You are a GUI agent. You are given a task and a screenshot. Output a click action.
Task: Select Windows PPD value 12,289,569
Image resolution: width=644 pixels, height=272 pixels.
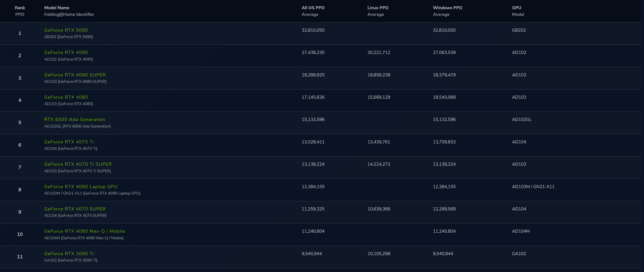pos(444,209)
